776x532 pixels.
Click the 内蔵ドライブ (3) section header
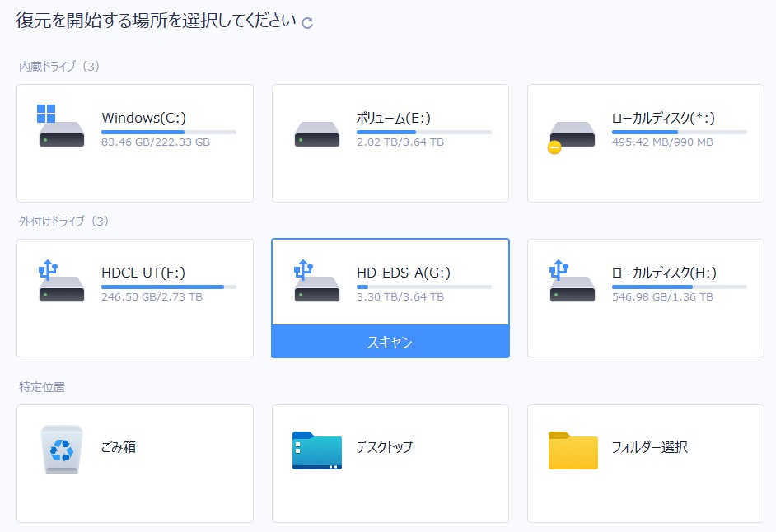pos(59,67)
